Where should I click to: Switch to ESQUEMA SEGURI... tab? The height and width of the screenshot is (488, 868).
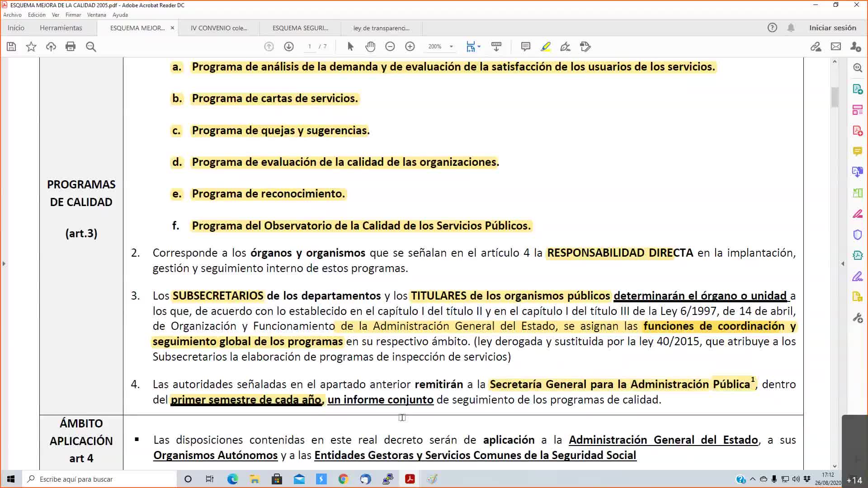pyautogui.click(x=300, y=28)
